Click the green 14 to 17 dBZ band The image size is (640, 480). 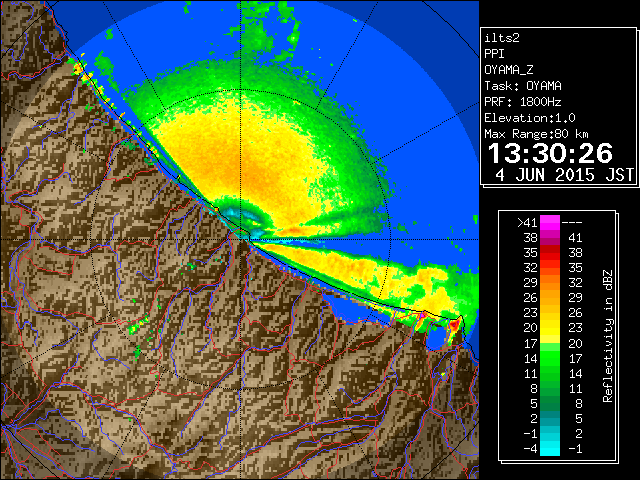[550, 358]
